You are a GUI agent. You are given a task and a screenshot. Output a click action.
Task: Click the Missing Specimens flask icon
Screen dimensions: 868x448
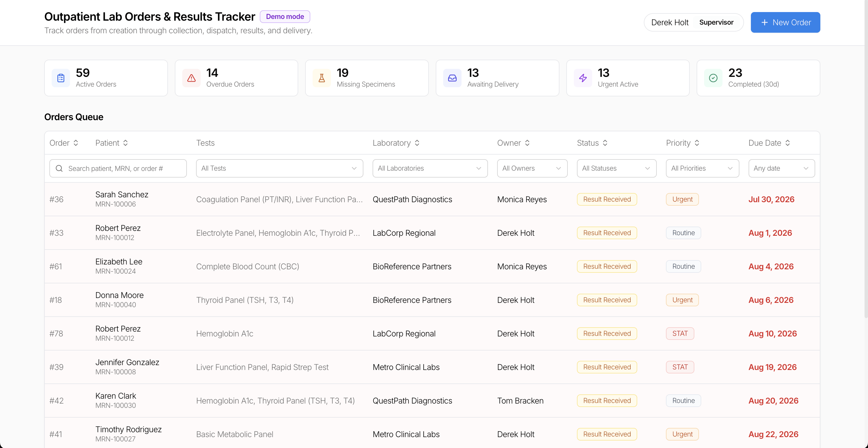[322, 78]
